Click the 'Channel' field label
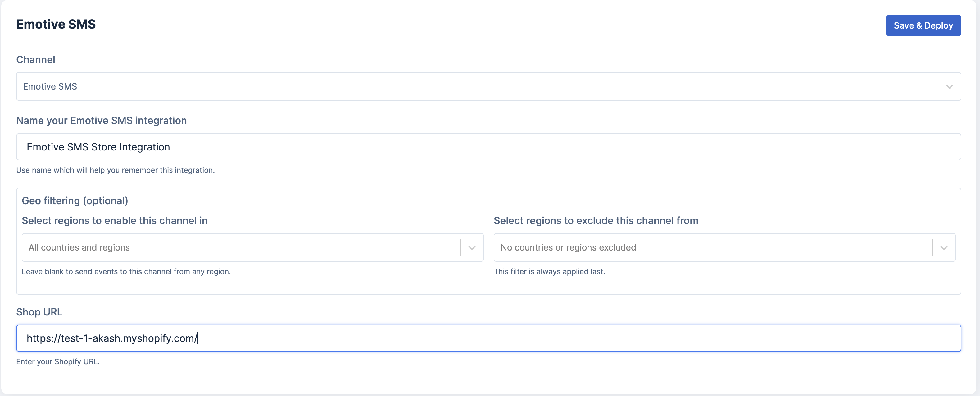980x396 pixels. pyautogui.click(x=36, y=60)
